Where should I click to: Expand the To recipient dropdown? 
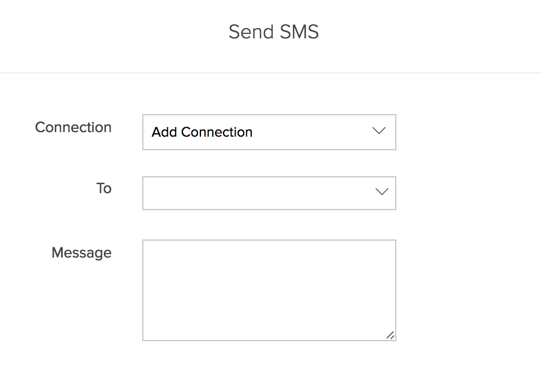[269, 193]
